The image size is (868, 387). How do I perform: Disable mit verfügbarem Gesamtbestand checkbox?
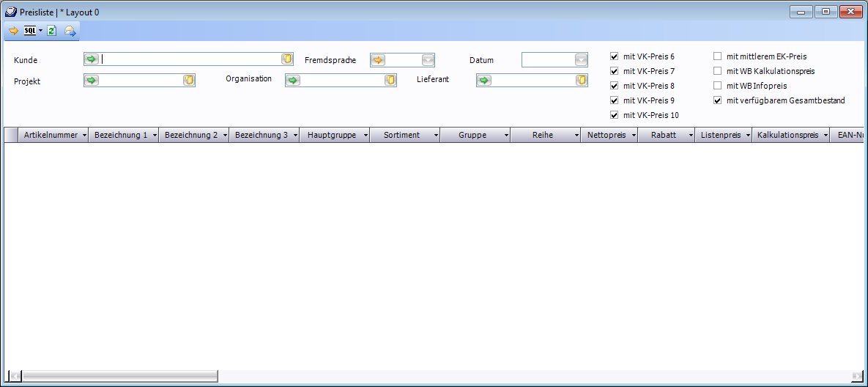point(718,100)
